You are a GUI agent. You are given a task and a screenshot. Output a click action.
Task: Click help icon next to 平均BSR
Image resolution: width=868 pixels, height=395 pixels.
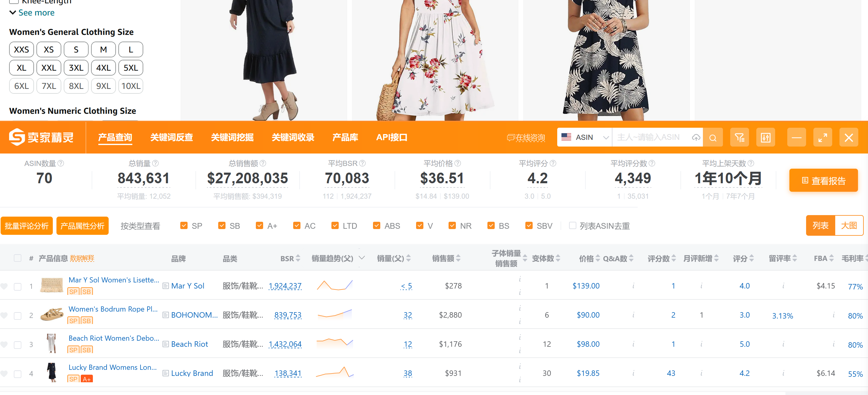click(362, 163)
